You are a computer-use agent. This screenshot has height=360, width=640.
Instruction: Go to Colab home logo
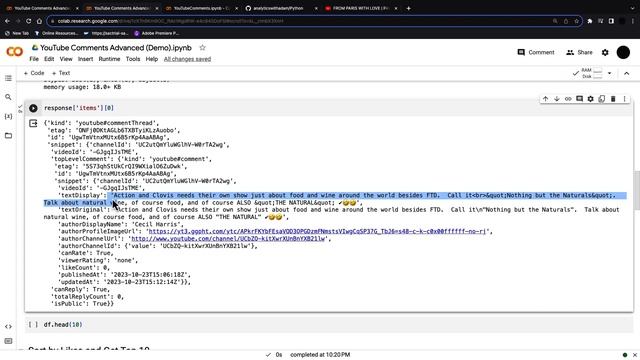point(15,52)
